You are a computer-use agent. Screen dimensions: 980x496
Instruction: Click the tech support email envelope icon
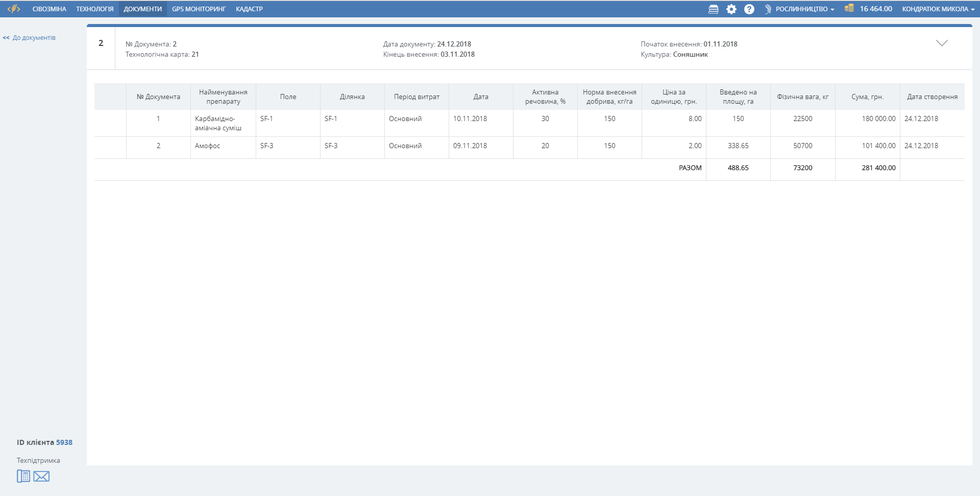tap(41, 477)
